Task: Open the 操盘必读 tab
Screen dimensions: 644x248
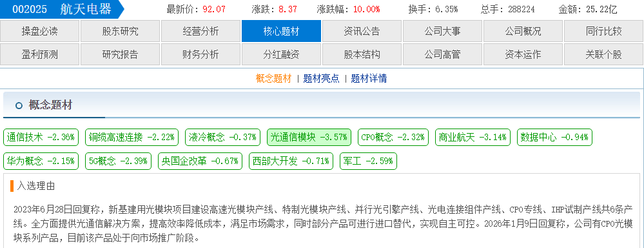Action: pyautogui.click(x=40, y=31)
